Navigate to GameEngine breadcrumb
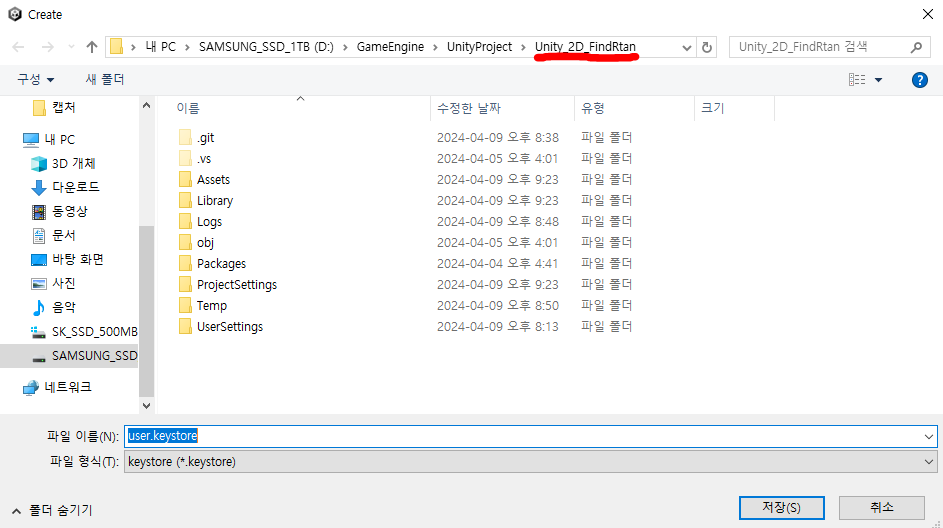943x528 pixels. pyautogui.click(x=390, y=47)
